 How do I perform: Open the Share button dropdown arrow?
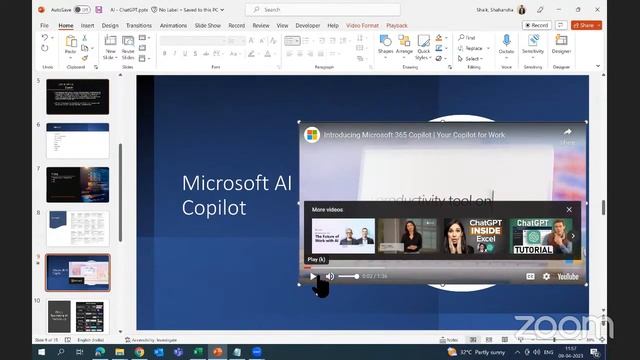tap(599, 25)
